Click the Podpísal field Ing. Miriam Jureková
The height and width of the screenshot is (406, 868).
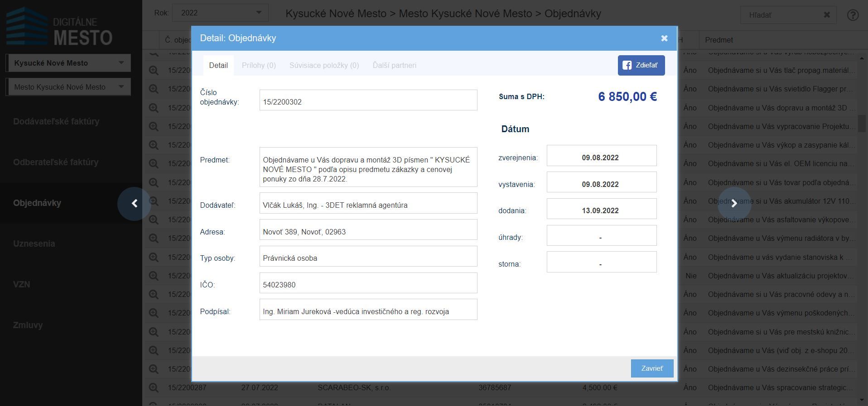tap(368, 310)
